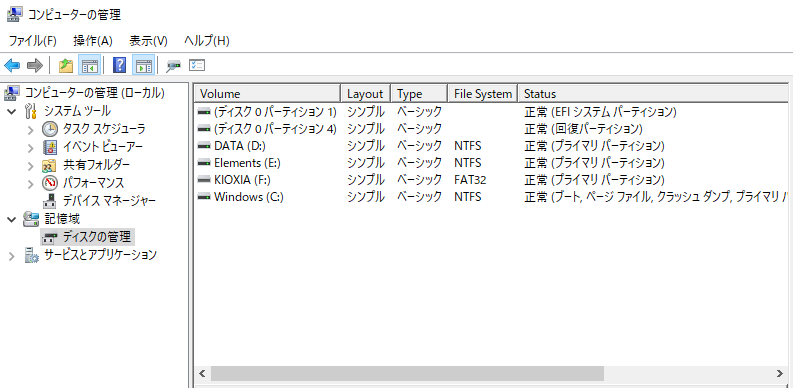Click the disk connect toolbar icon

click(x=173, y=65)
